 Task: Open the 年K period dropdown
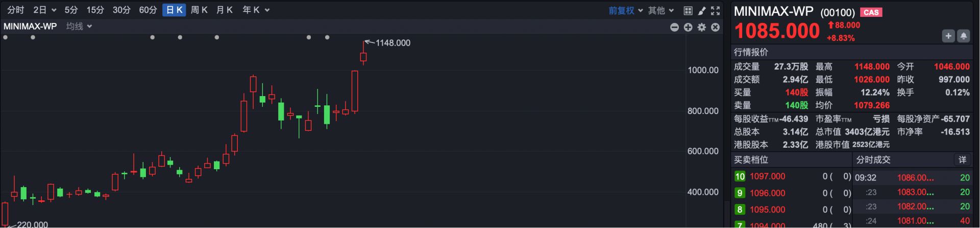(x=256, y=10)
